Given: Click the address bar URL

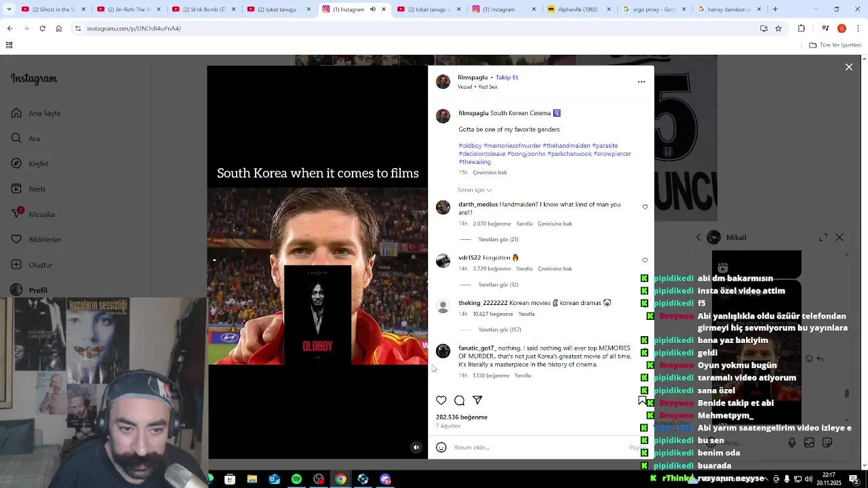Looking at the screenshot, I should coord(134,28).
